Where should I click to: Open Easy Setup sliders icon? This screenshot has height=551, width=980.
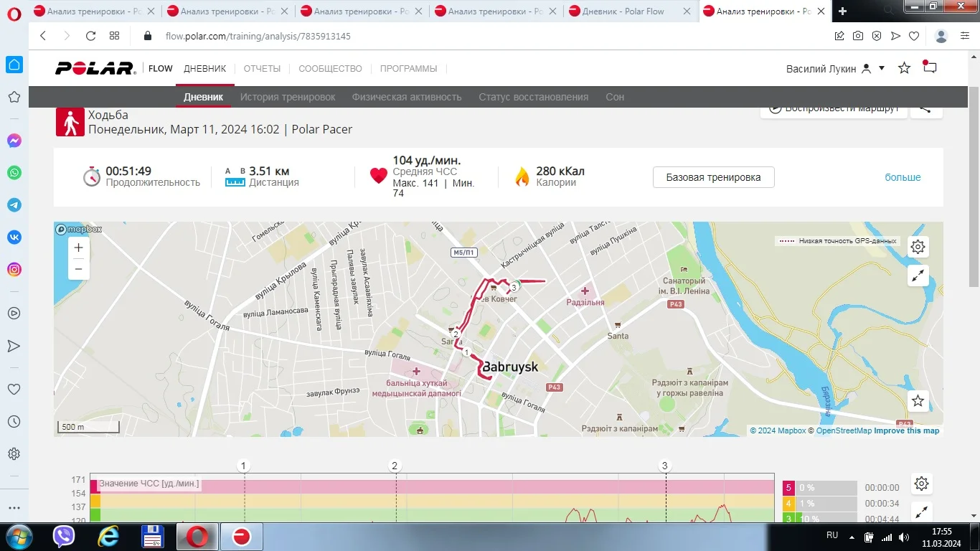tap(966, 36)
